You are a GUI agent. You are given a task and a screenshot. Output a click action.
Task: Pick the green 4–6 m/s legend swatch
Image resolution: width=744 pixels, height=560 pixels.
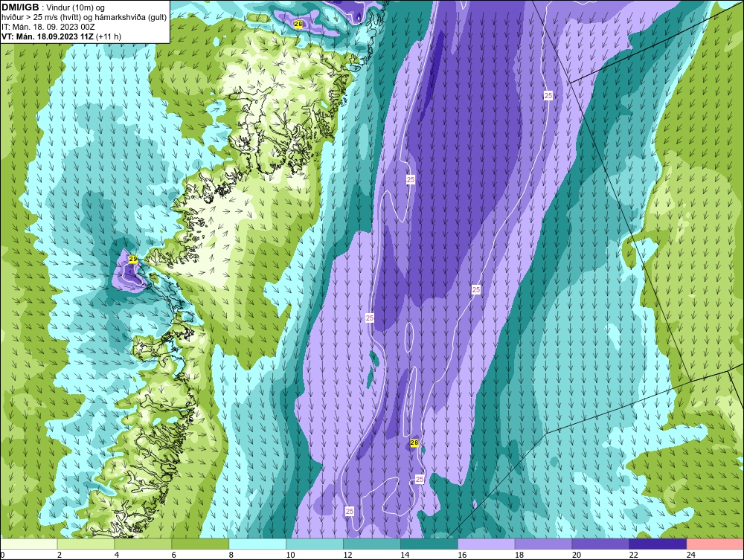[x=143, y=544]
